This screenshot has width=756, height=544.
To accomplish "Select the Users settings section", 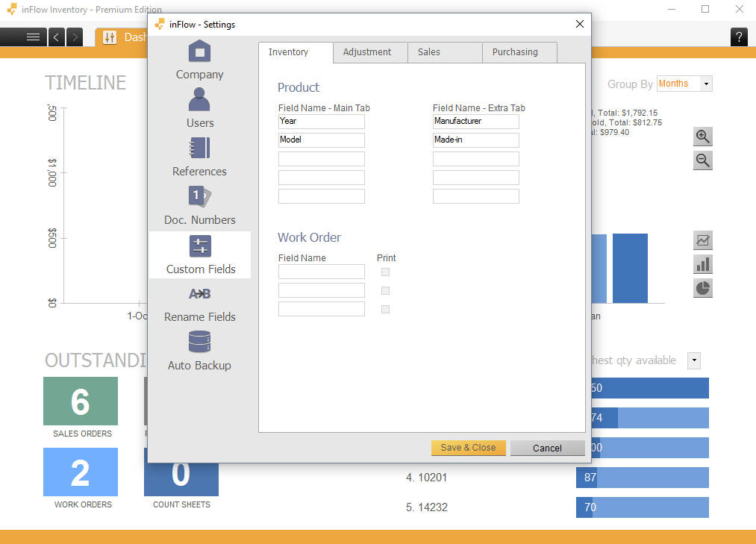I will click(x=199, y=108).
